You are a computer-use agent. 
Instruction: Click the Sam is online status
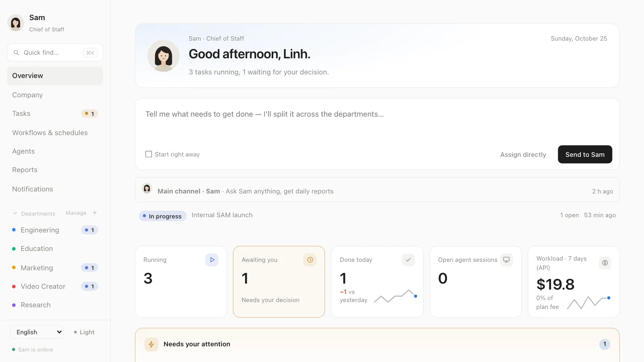[33, 350]
